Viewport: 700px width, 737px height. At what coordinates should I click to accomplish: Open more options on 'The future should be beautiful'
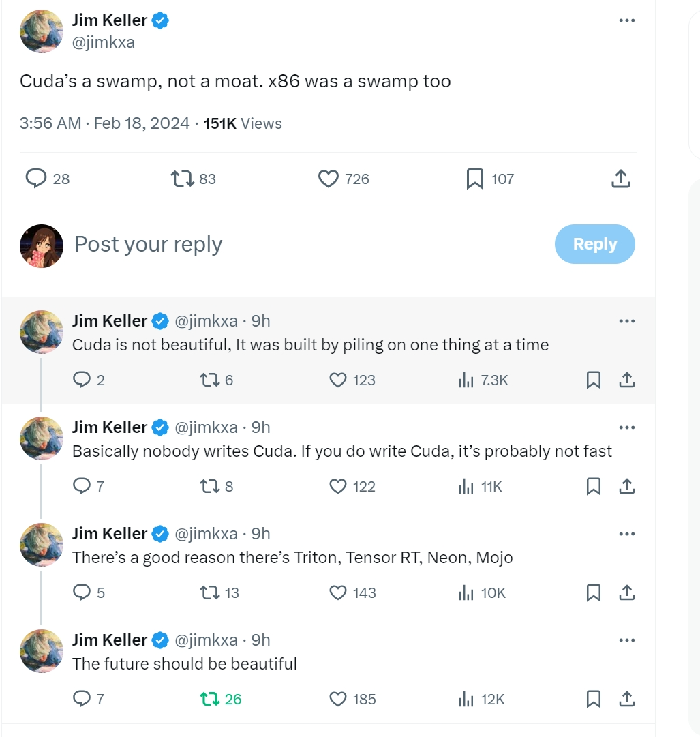(x=627, y=640)
